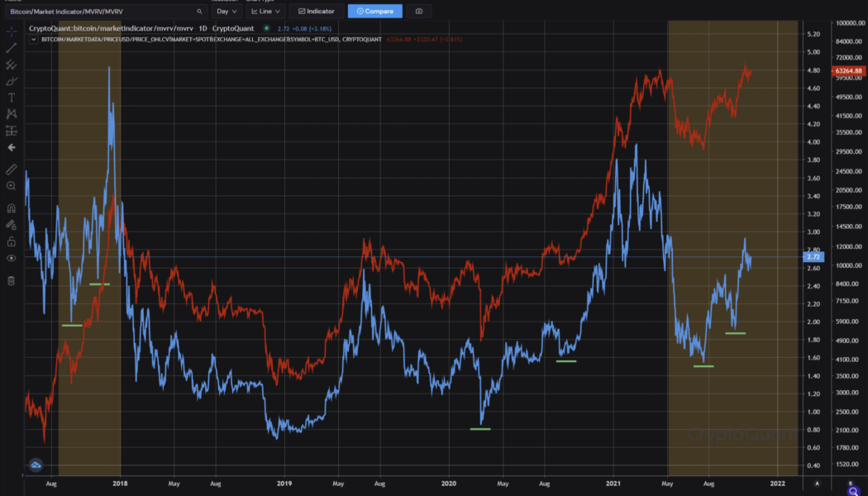The height and width of the screenshot is (496, 868).
Task: Enable magnet mode in the drawing toolbar
Action: pyautogui.click(x=11, y=207)
